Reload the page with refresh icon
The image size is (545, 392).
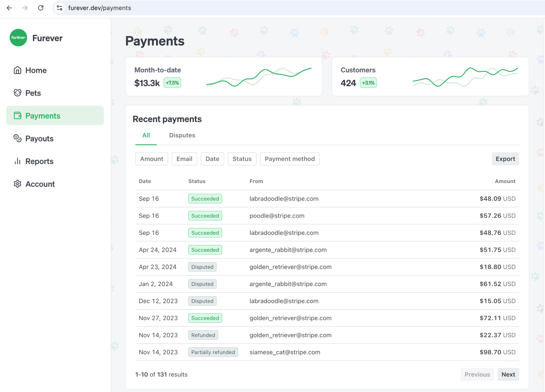point(41,8)
